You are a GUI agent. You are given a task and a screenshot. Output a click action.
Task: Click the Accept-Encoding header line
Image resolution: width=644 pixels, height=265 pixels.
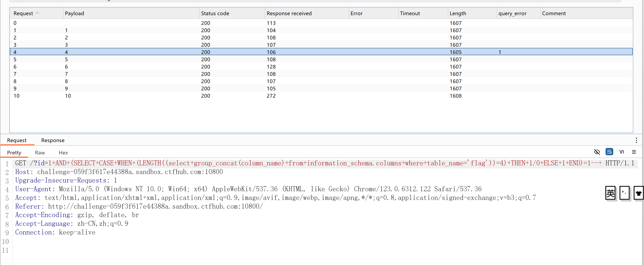point(77,215)
